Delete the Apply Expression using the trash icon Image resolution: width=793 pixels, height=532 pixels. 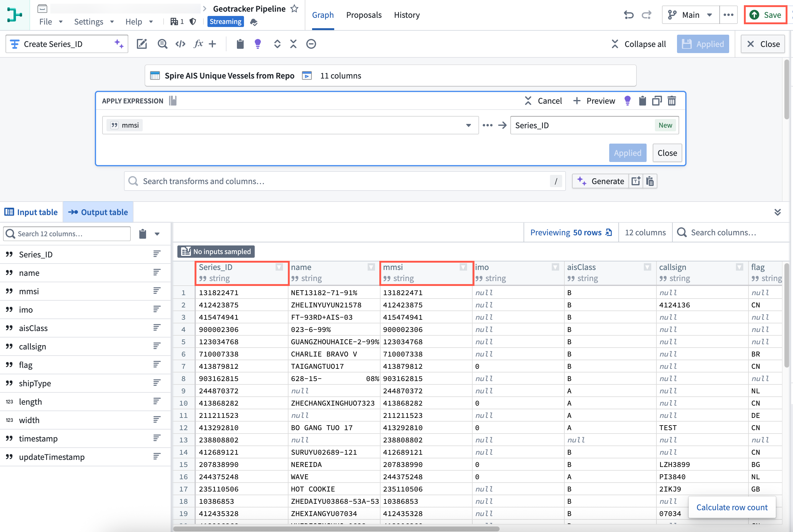click(x=672, y=100)
